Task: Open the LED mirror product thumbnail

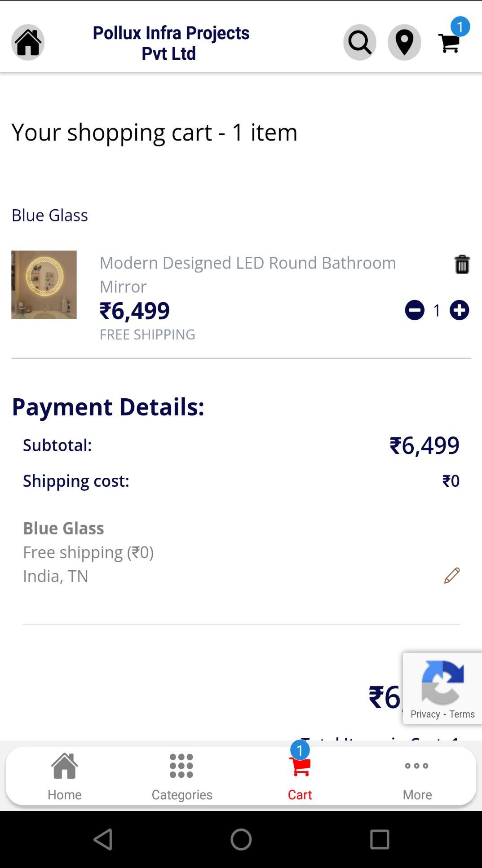Action: pyautogui.click(x=44, y=285)
